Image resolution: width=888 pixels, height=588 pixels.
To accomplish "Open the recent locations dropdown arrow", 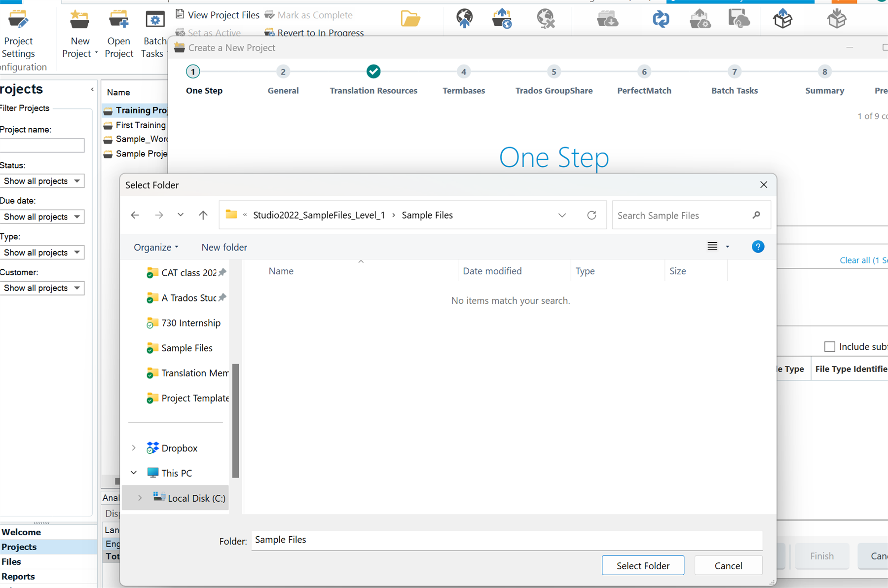I will pos(181,215).
